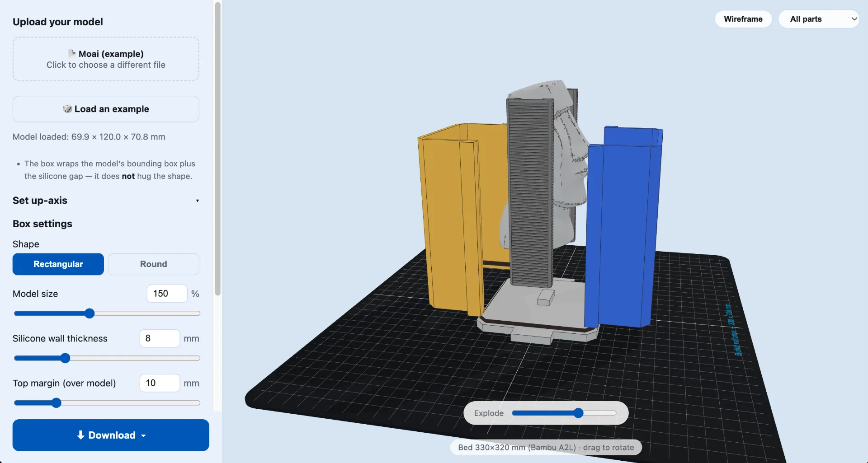This screenshot has height=463, width=868.
Task: Click the Top margin mm input field
Action: click(160, 383)
